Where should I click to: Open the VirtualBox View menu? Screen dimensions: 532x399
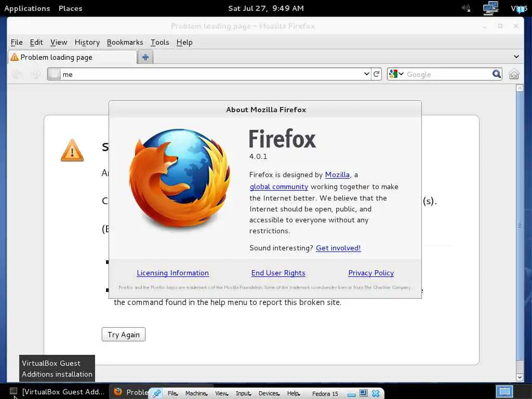coord(221,393)
